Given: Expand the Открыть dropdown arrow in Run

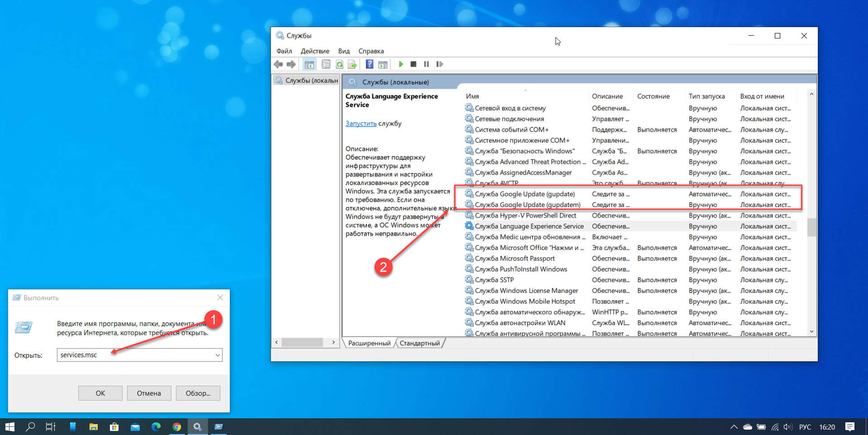Looking at the screenshot, I should (x=218, y=355).
